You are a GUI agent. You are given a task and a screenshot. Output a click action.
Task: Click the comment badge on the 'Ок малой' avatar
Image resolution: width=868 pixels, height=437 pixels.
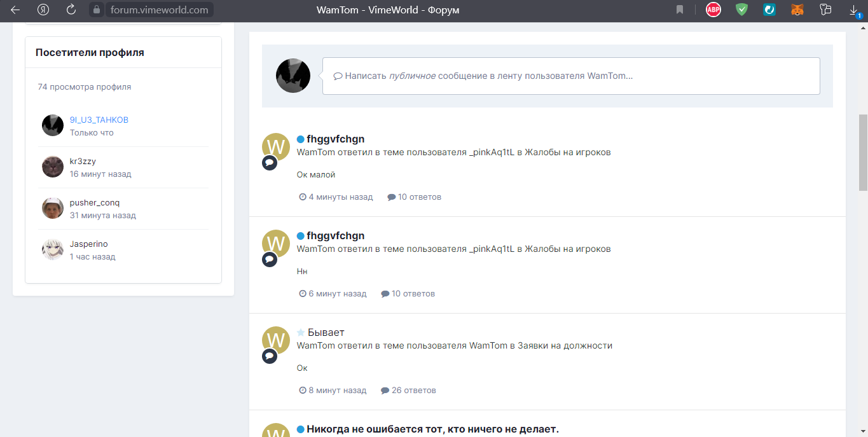(x=270, y=163)
